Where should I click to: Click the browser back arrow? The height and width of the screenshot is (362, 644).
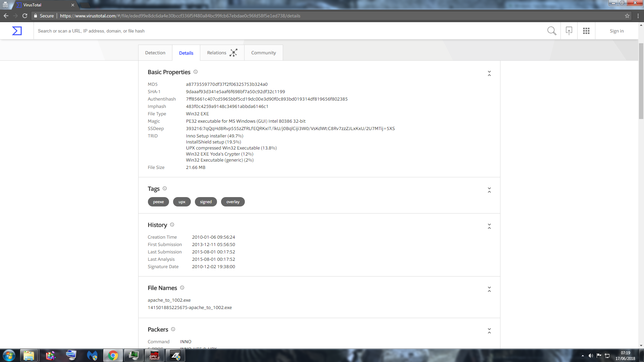pos(6,16)
